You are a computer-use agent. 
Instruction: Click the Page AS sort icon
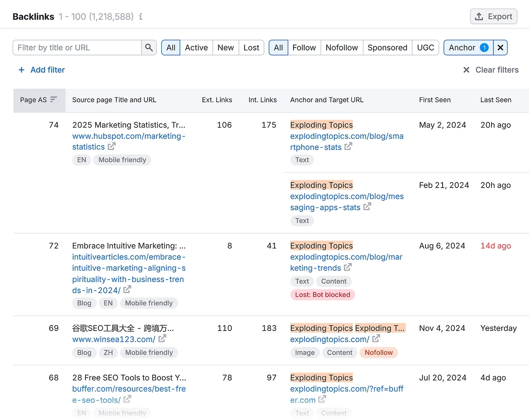tap(54, 100)
